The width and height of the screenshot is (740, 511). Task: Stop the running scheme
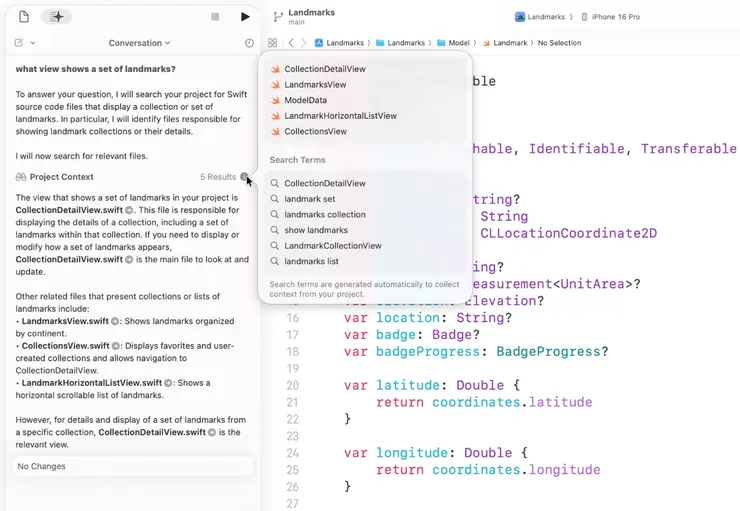click(215, 17)
